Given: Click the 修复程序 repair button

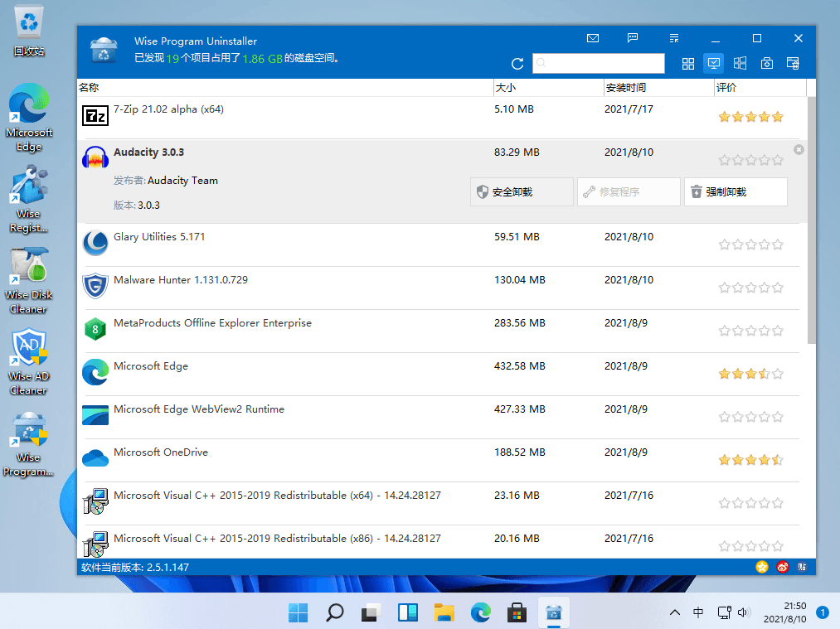Looking at the screenshot, I should [x=629, y=191].
